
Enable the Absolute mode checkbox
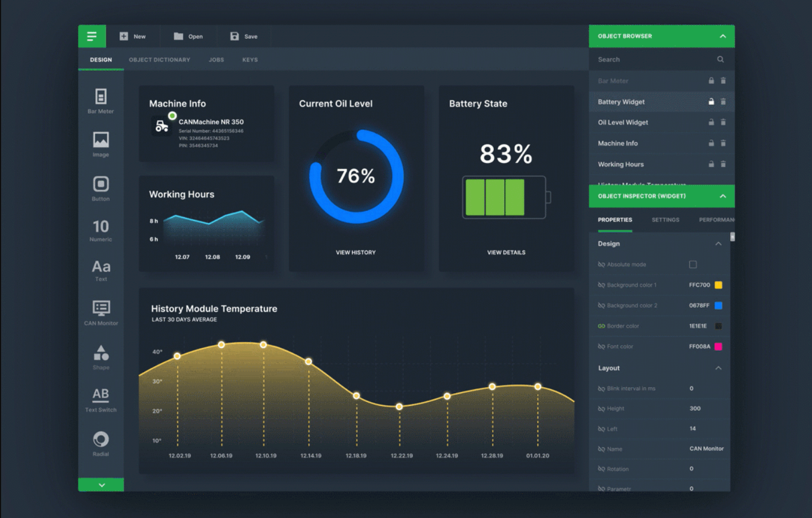click(x=693, y=265)
